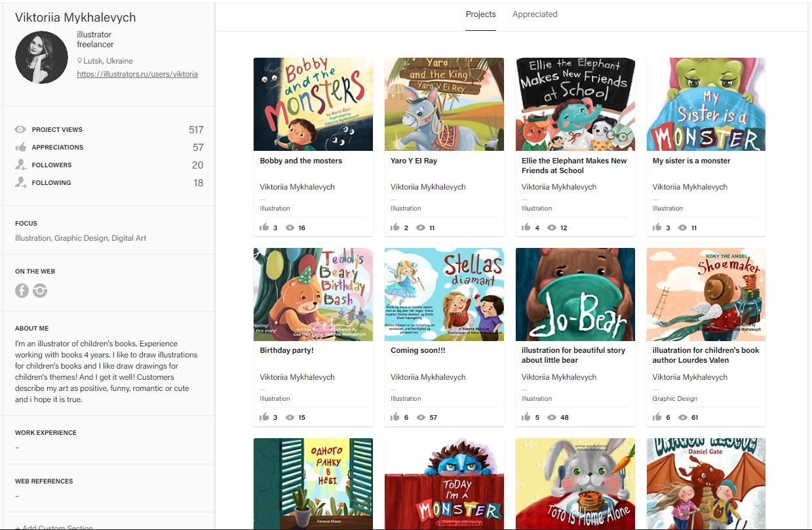Open Toto is Home Alone cover thumbnail

coord(575,484)
